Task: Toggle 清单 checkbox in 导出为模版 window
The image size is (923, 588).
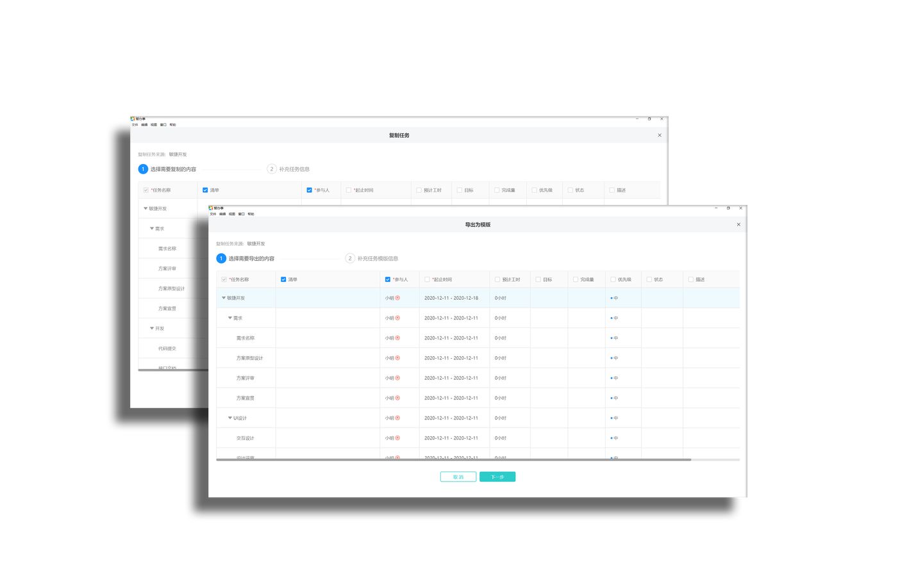Action: click(283, 279)
